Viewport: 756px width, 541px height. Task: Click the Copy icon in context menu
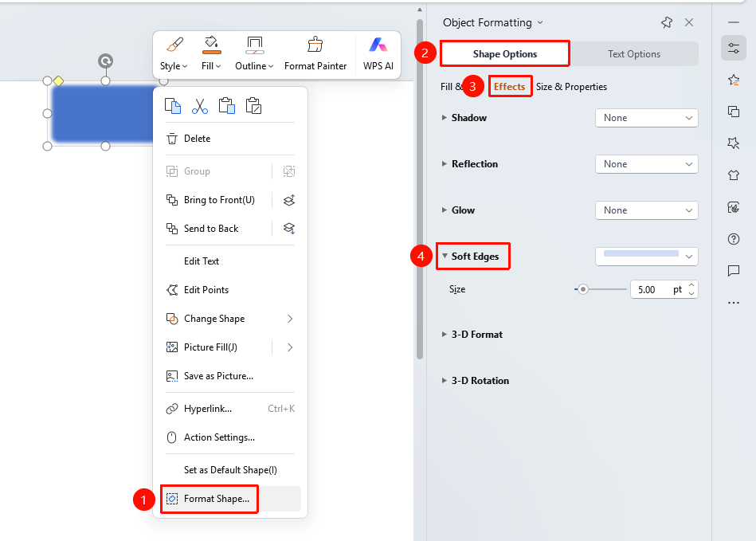coord(173,106)
